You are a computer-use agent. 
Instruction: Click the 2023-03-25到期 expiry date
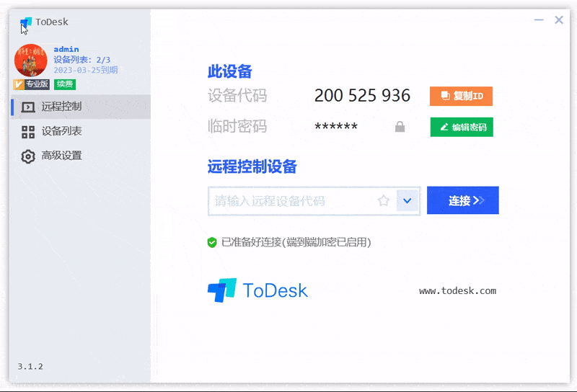tap(86, 70)
